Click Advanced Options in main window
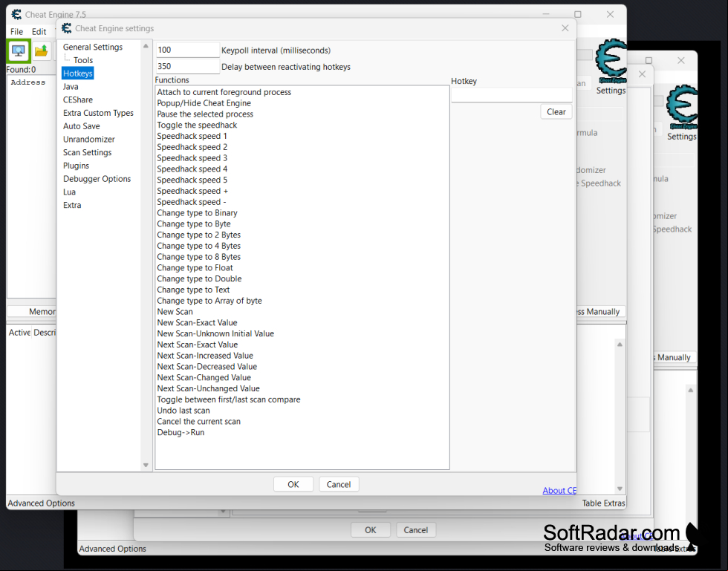 (41, 503)
